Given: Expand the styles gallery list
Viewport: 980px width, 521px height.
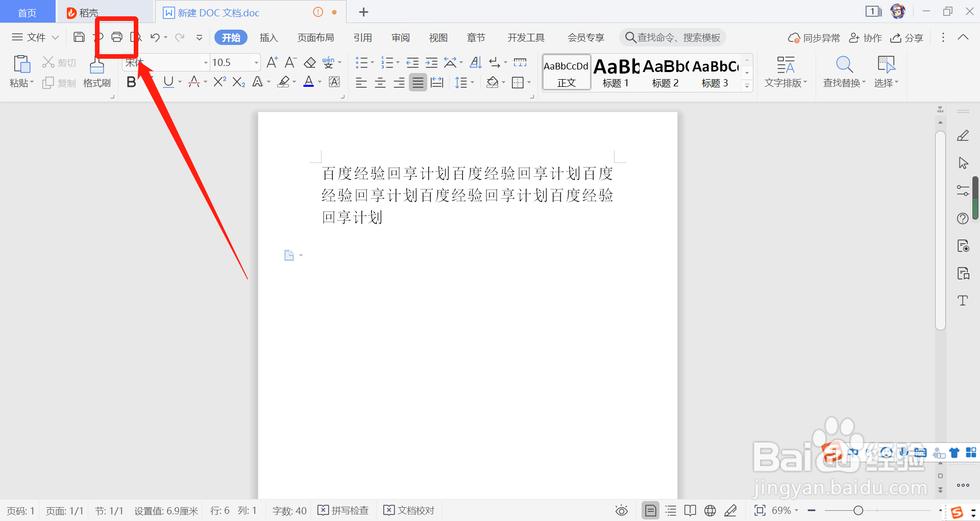Looking at the screenshot, I should coord(747,86).
